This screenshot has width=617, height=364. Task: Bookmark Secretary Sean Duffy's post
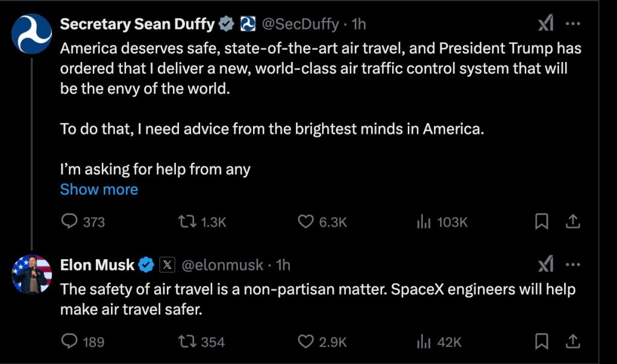pyautogui.click(x=542, y=222)
